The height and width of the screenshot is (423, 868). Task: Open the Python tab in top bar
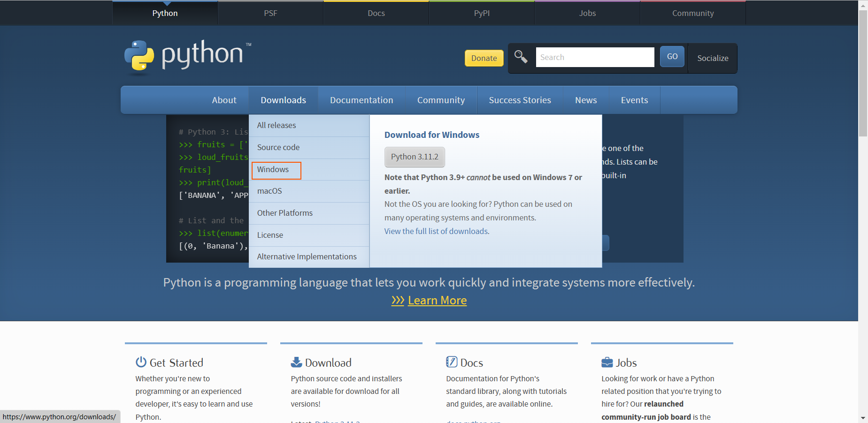[x=165, y=13]
